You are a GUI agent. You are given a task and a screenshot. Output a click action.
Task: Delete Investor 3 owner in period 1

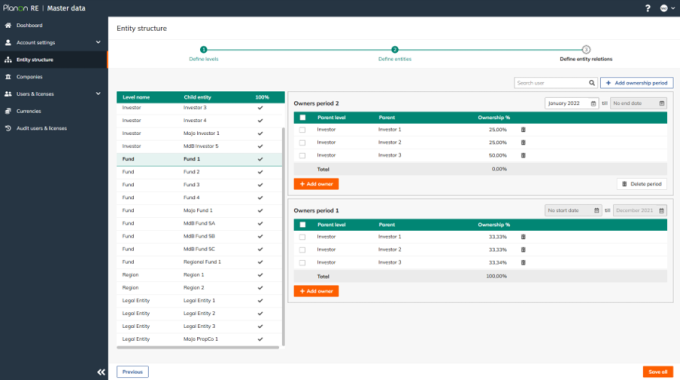[523, 262]
